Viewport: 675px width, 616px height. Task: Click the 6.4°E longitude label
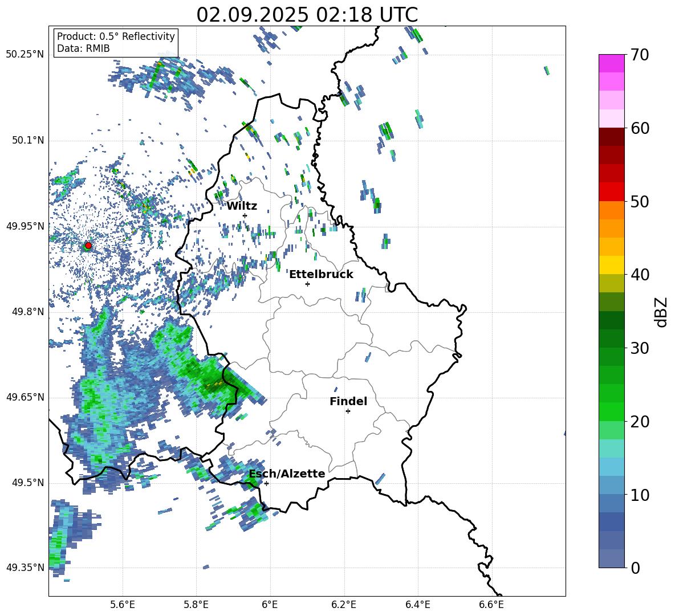[417, 605]
